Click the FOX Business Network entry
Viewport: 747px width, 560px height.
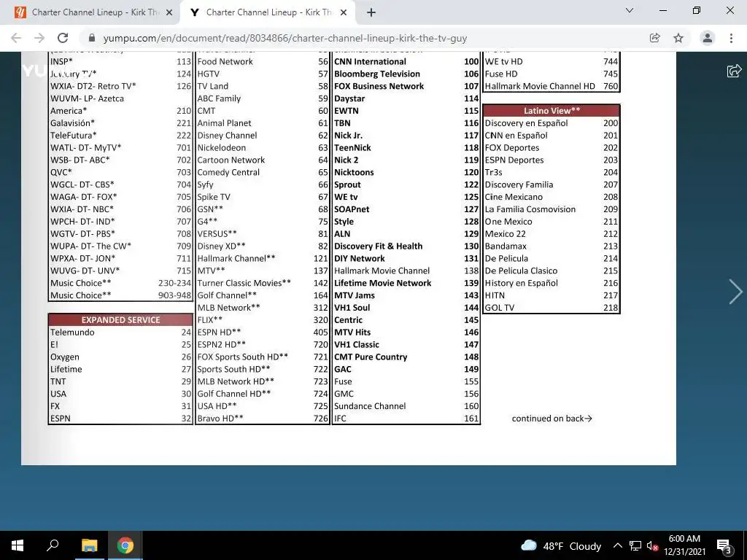coord(406,86)
